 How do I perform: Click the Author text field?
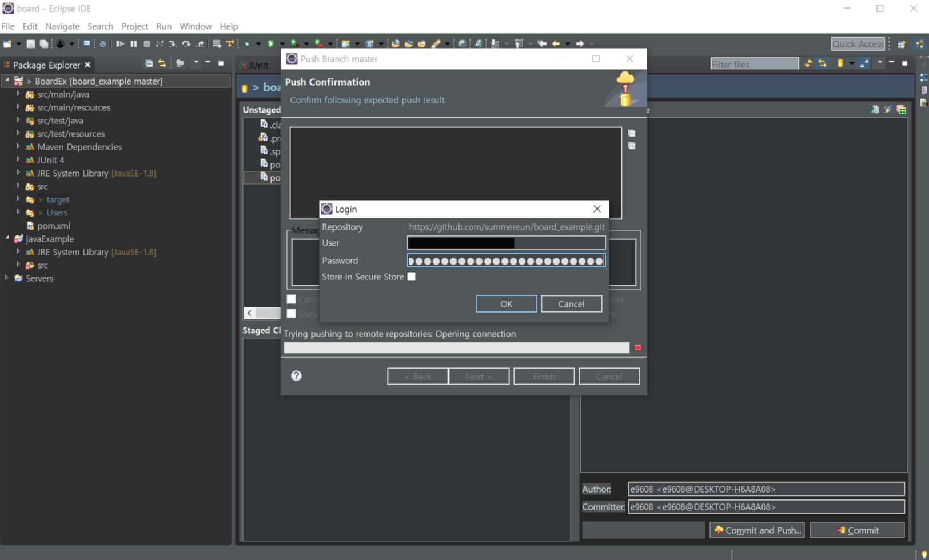tap(766, 489)
